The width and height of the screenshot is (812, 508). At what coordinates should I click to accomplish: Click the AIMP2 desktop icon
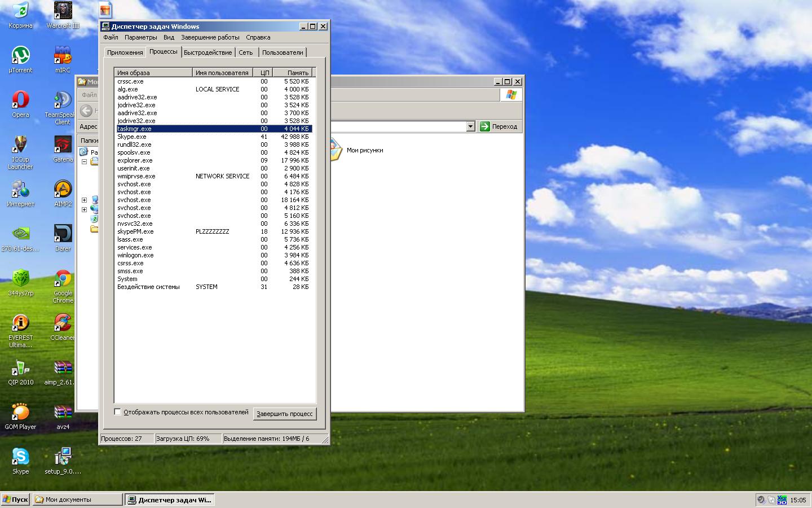[63, 190]
